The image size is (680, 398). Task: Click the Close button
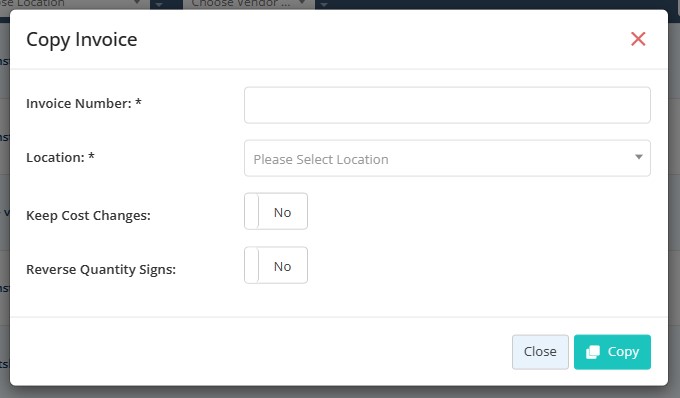click(540, 352)
